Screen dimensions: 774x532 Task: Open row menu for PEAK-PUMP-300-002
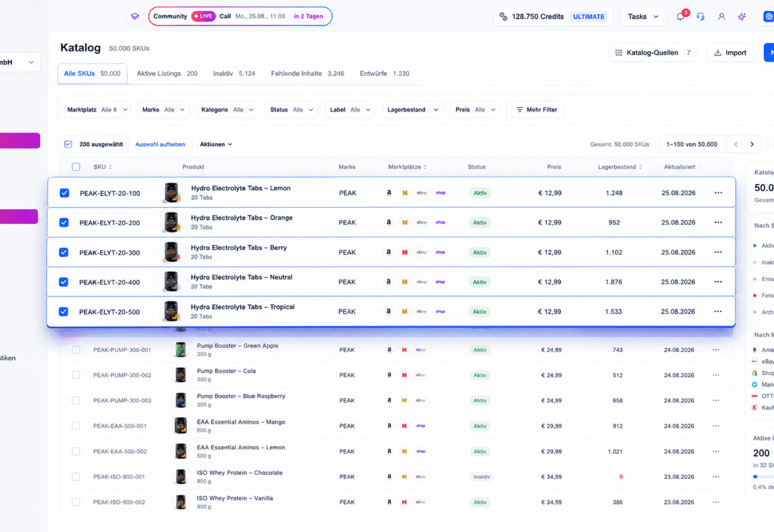[716, 375]
